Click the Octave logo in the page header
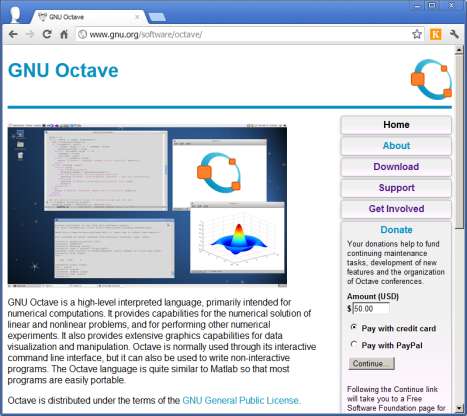This screenshot has height=416, width=467. click(431, 79)
